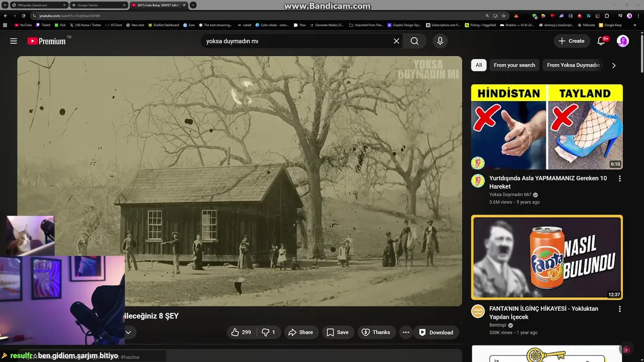Viewport: 644px width, 362px height.
Task: Dislike the video with thumbs down
Action: 268,332
